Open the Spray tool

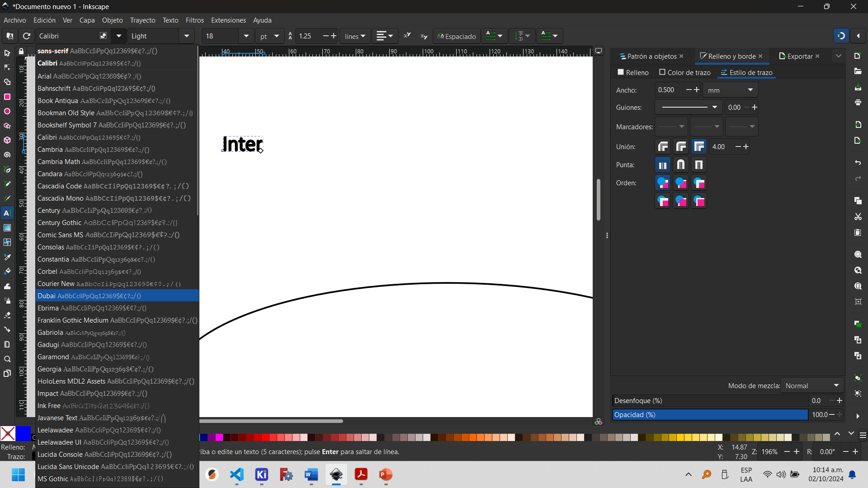(8, 300)
